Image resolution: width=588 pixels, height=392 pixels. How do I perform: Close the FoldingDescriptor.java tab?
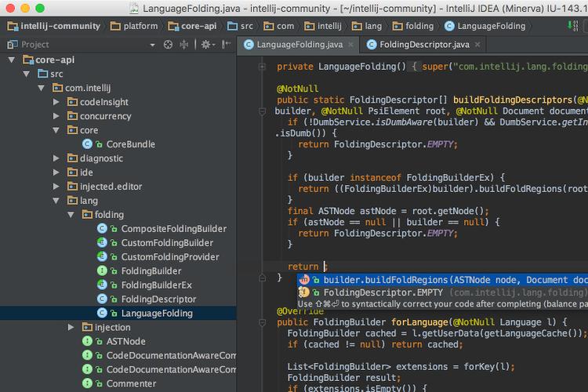[x=477, y=45]
